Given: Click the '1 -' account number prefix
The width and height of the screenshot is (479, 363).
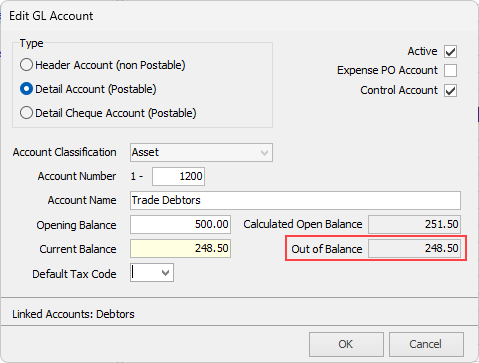Looking at the screenshot, I should (137, 176).
